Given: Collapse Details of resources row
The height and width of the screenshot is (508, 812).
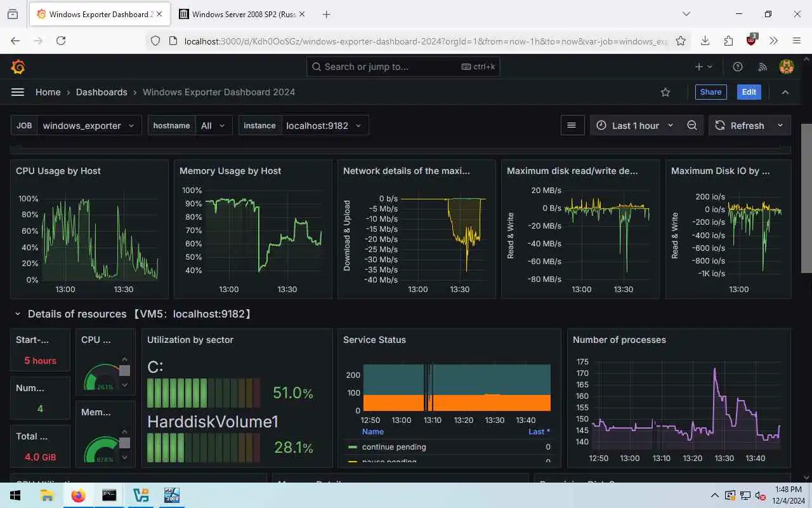Looking at the screenshot, I should point(18,314).
